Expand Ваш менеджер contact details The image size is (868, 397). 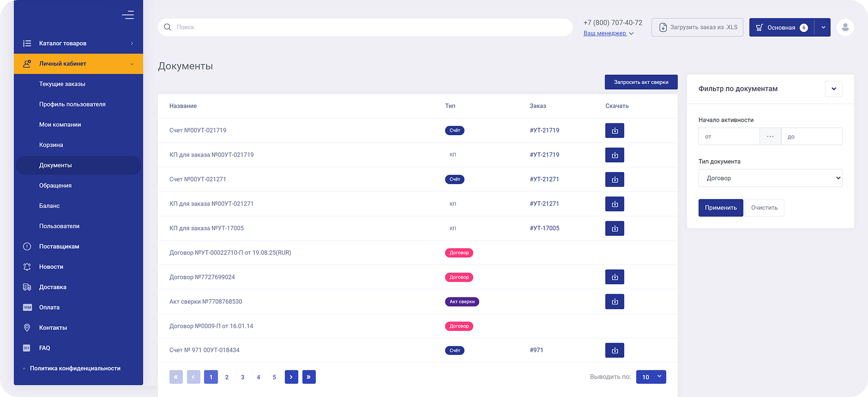[608, 33]
